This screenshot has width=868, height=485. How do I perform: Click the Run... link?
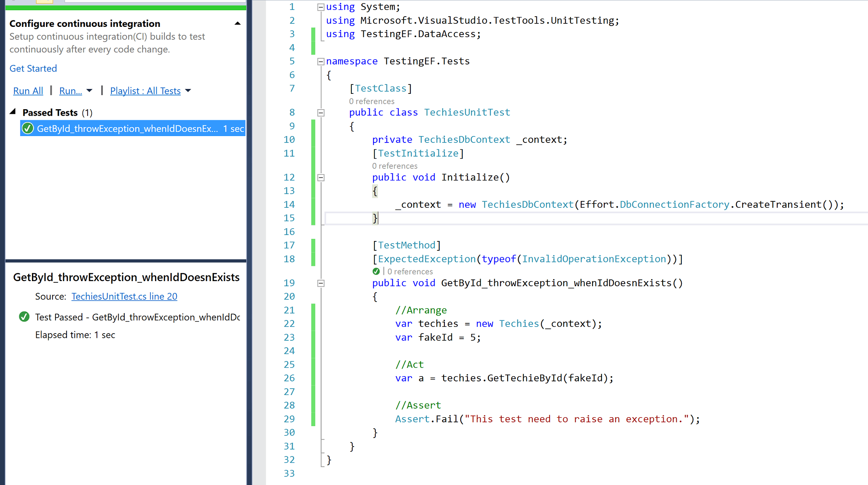coord(70,91)
